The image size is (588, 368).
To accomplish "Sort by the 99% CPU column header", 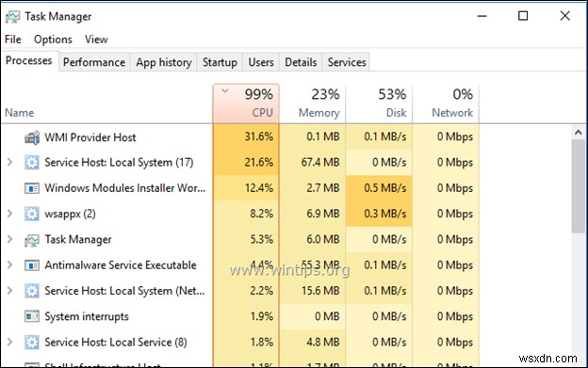I will 246,104.
